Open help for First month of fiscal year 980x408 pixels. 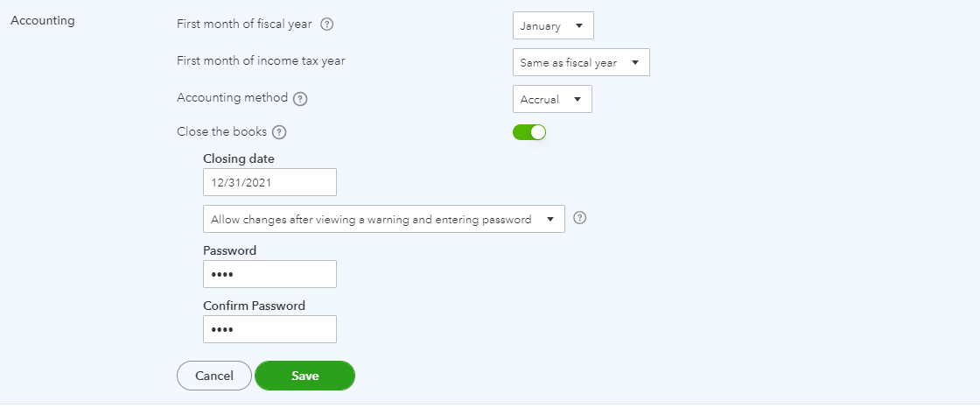point(327,25)
